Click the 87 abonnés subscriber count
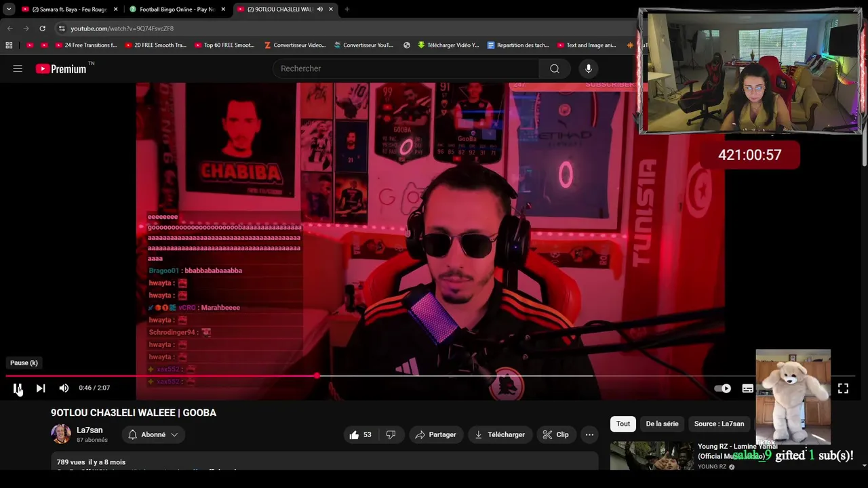868x488 pixels. pyautogui.click(x=92, y=440)
